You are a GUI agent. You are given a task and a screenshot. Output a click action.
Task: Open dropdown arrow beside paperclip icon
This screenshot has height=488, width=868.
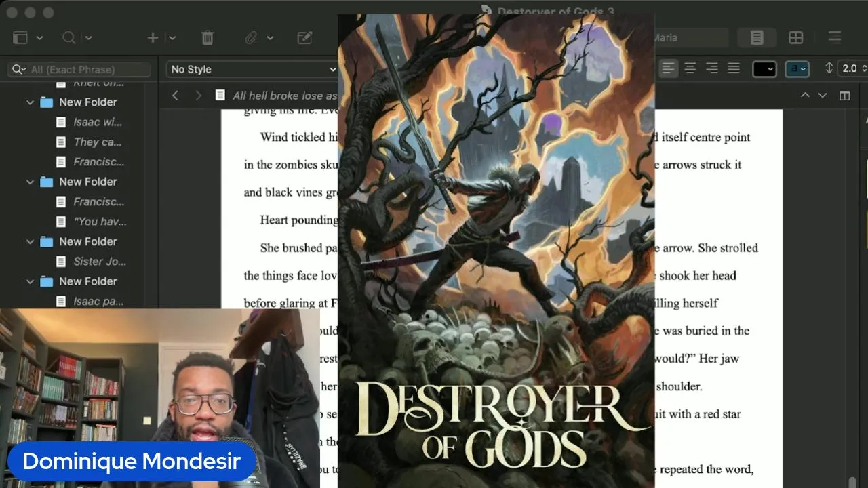coord(270,38)
